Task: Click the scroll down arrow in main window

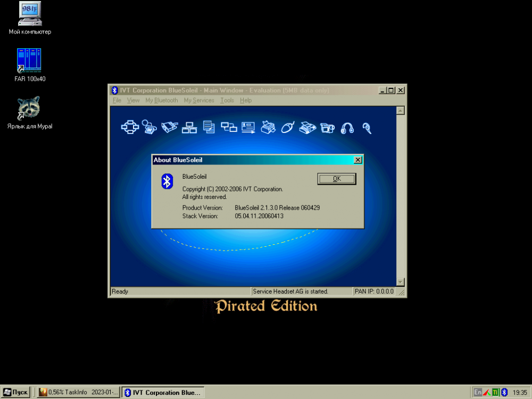Action: (401, 282)
